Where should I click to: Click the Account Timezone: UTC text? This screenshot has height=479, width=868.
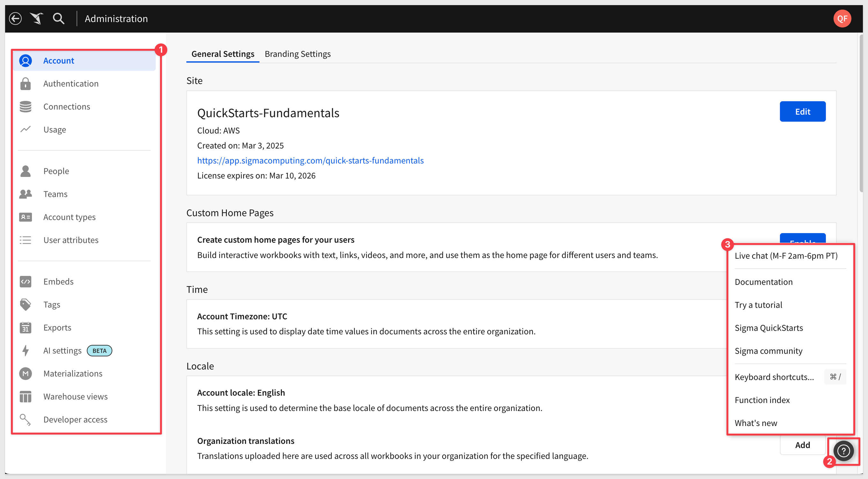242,316
